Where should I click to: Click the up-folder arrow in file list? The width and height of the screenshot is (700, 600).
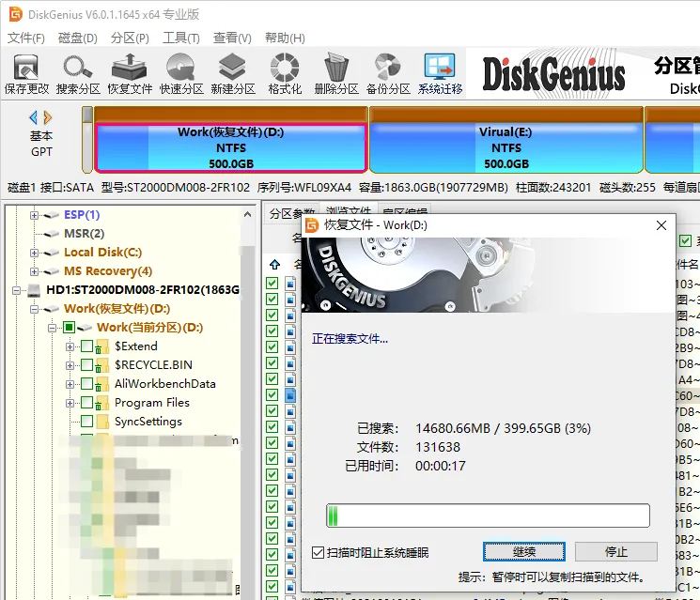274,265
